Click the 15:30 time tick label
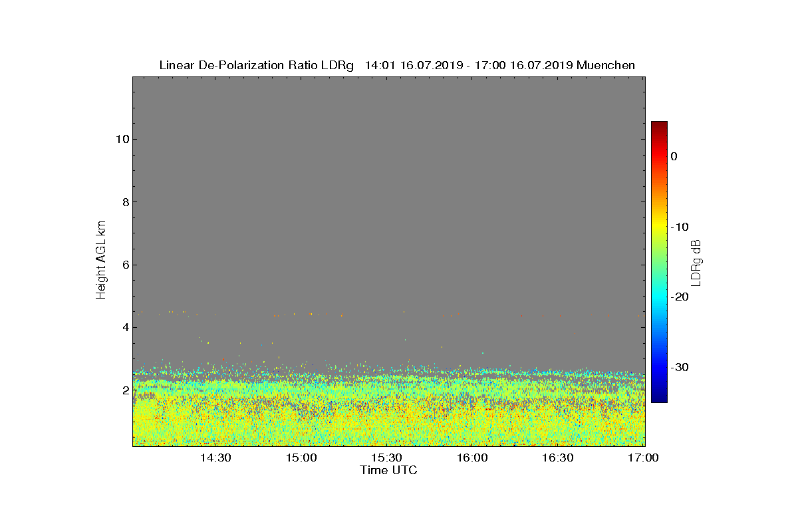This screenshot has height=532, width=798. pyautogui.click(x=386, y=458)
